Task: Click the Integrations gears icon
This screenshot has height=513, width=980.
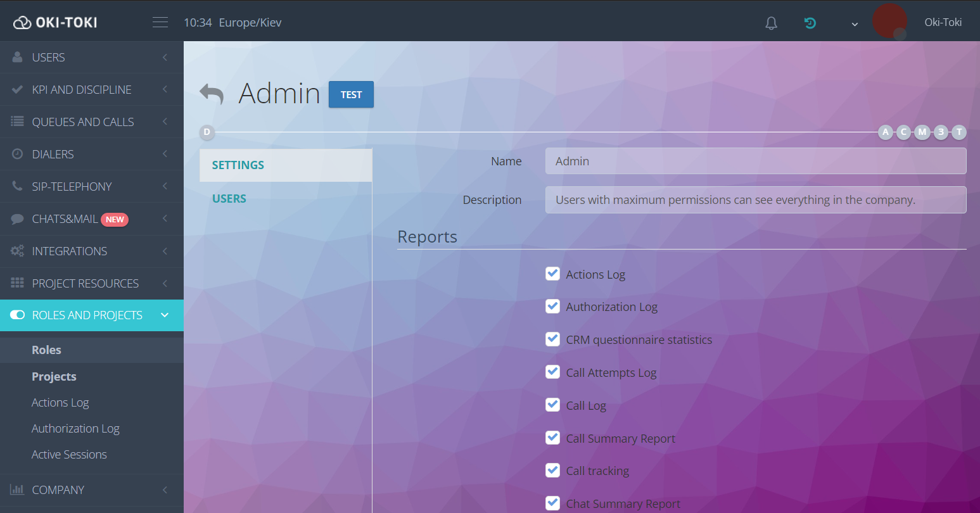Action: pos(18,251)
